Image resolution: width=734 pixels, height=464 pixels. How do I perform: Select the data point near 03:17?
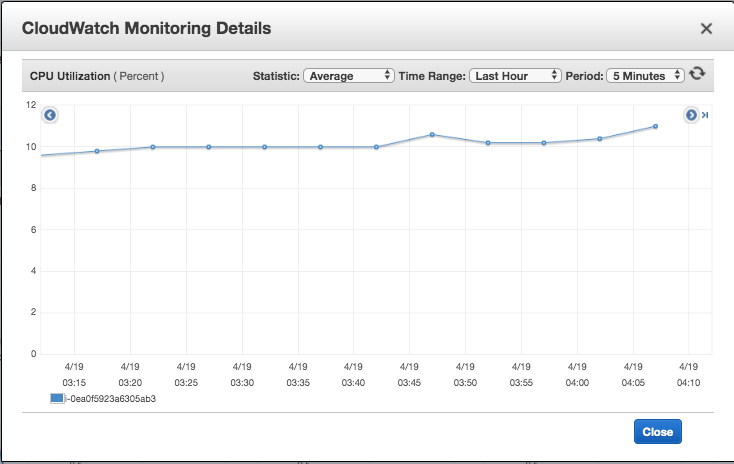(97, 151)
